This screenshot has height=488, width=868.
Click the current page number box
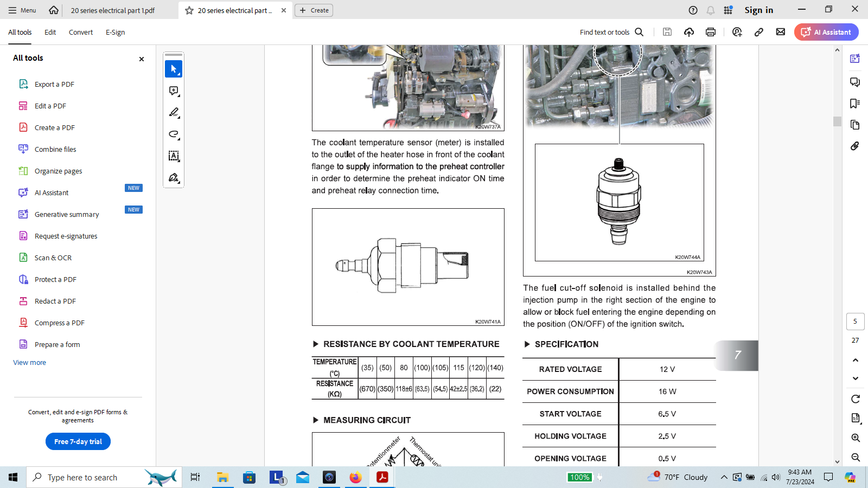click(x=855, y=321)
